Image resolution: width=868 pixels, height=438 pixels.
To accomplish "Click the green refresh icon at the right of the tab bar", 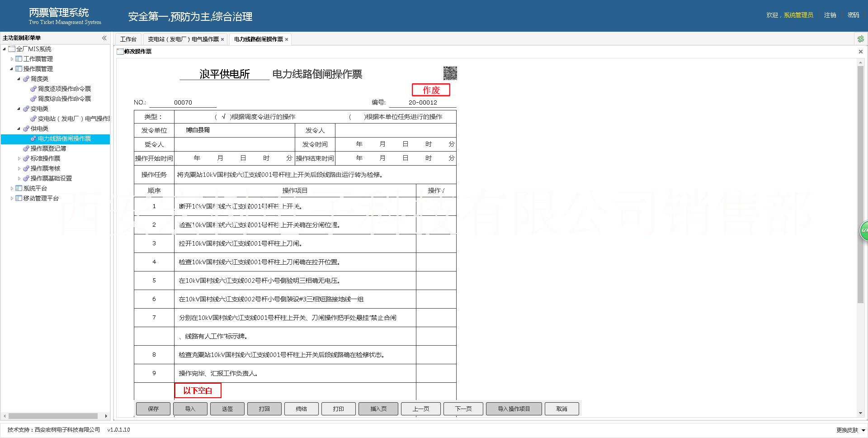I will pyautogui.click(x=861, y=39).
